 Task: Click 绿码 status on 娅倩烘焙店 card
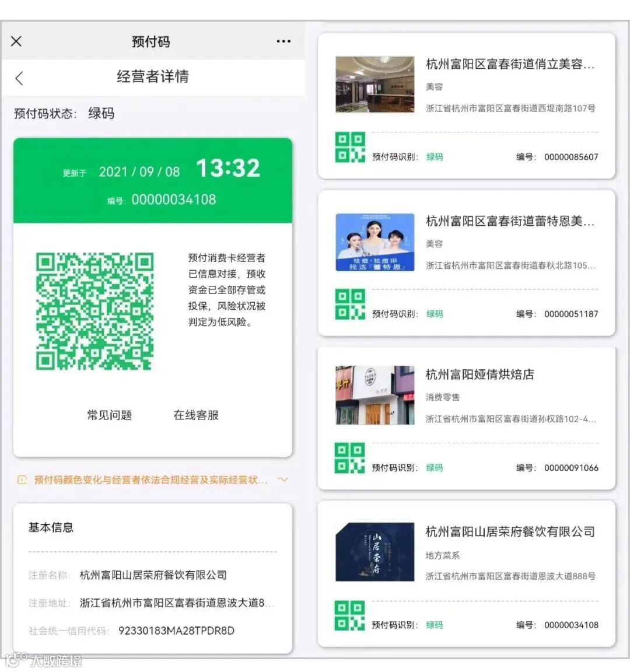(x=434, y=468)
